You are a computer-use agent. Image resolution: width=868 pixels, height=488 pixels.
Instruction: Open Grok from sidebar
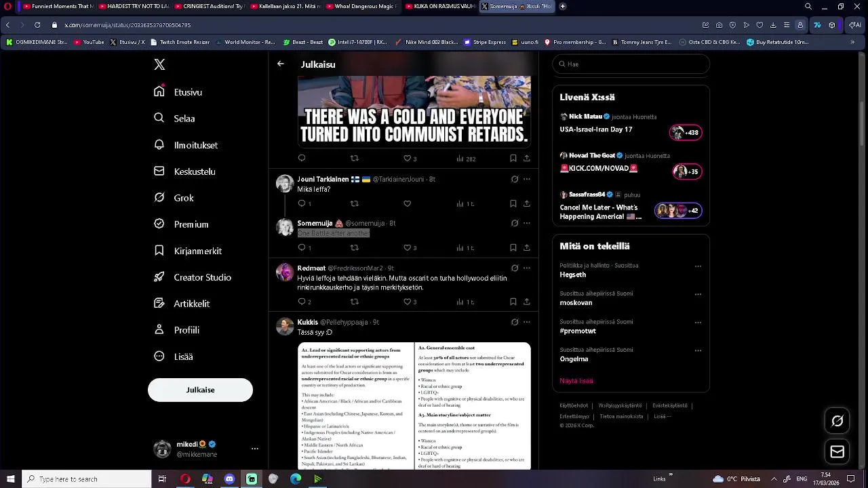[x=174, y=198]
